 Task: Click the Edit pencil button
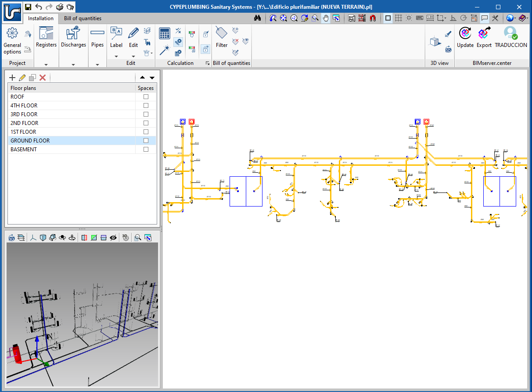pos(133,37)
